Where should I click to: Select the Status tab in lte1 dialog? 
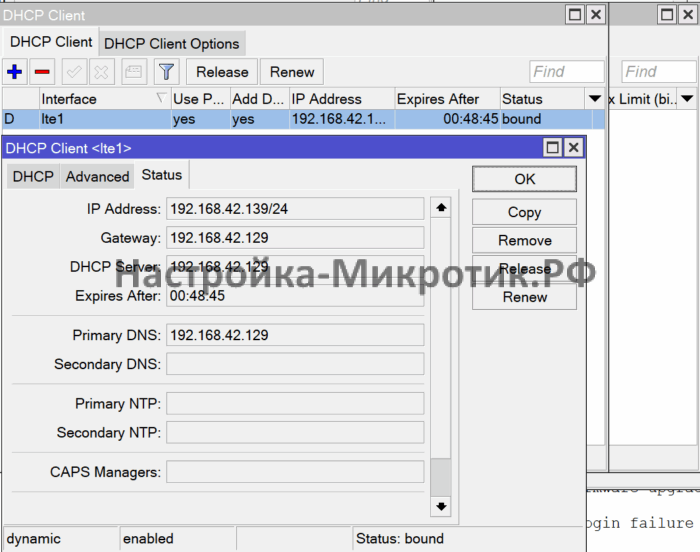162,175
